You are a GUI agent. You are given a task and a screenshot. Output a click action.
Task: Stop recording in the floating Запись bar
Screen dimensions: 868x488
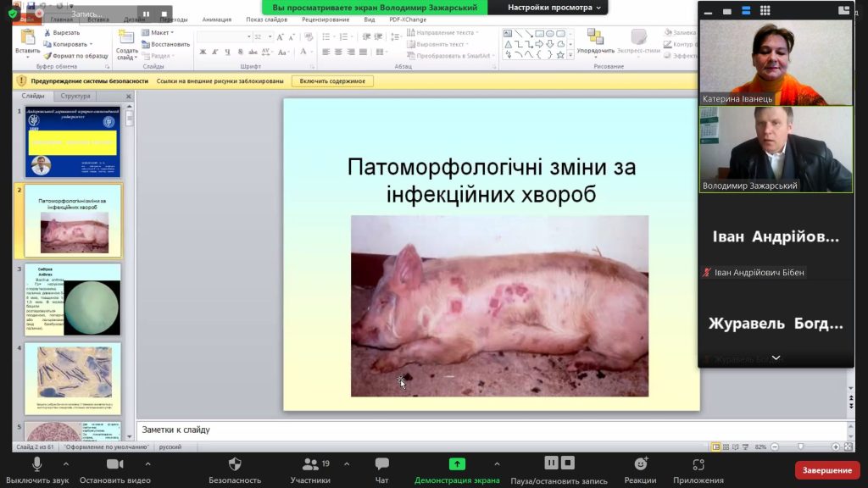coord(164,14)
